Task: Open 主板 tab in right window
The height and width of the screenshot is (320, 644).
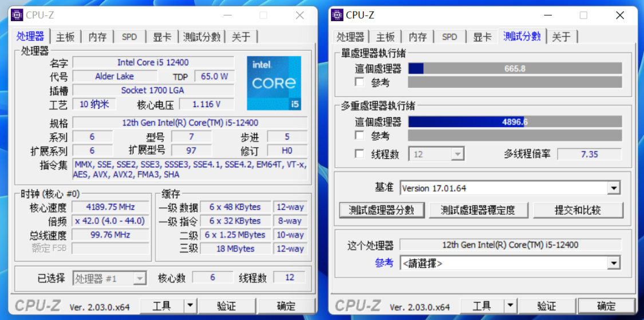Action: click(x=385, y=37)
